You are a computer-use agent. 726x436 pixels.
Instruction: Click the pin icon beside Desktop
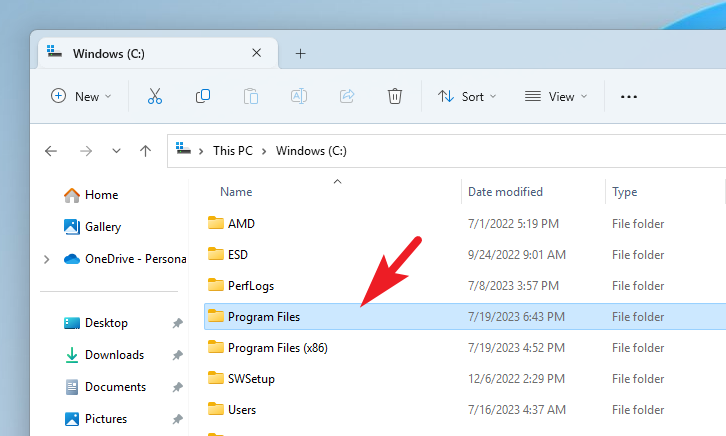point(177,323)
